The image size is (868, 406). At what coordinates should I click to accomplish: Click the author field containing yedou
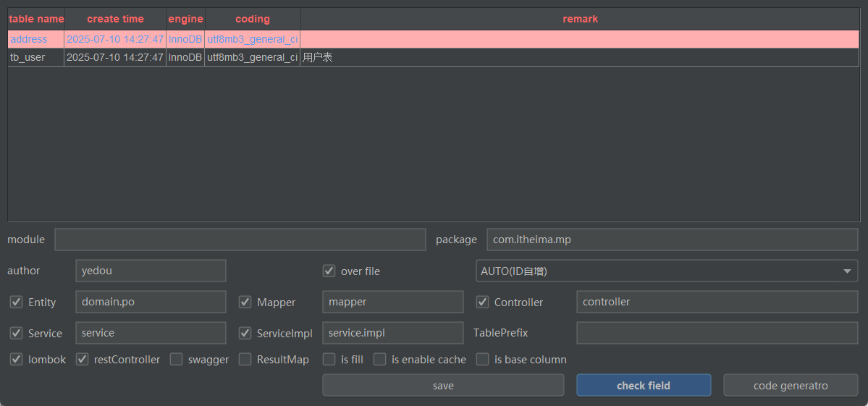151,271
